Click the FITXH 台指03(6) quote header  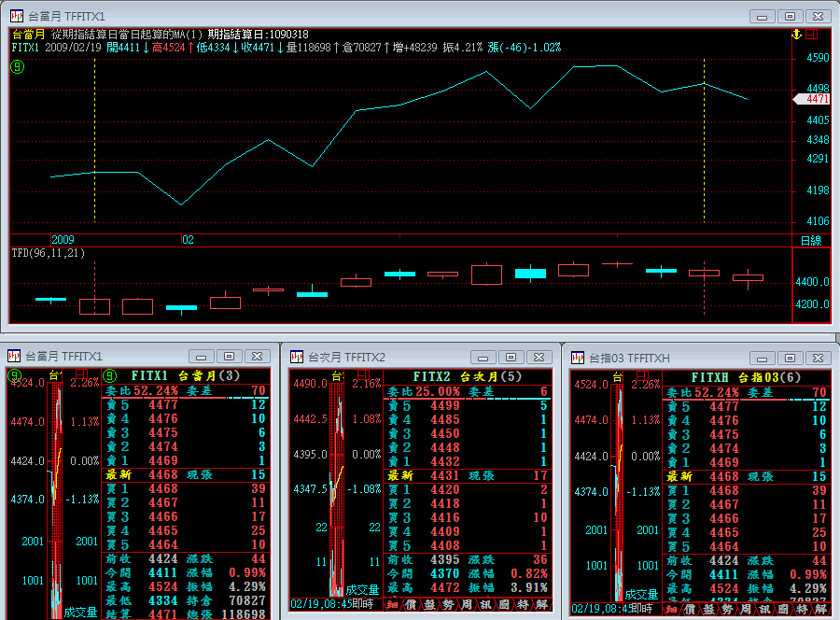(747, 378)
